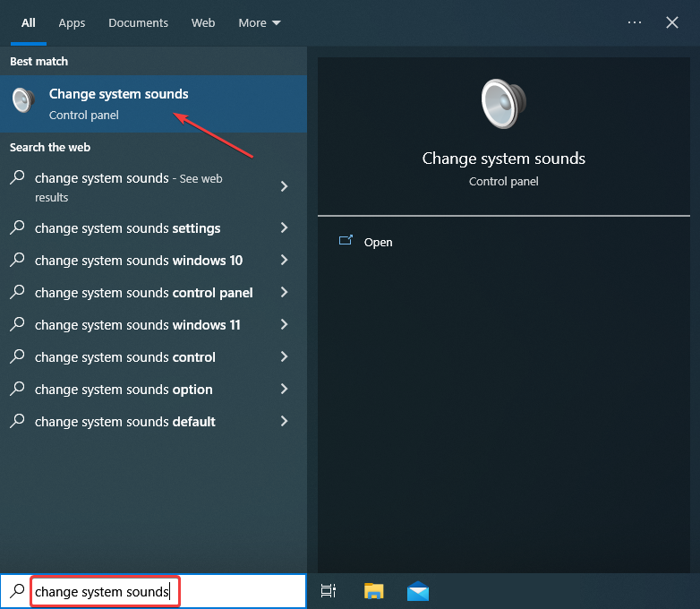
Task: Select 'change system sounds settings' web suggestion
Action: [x=153, y=228]
